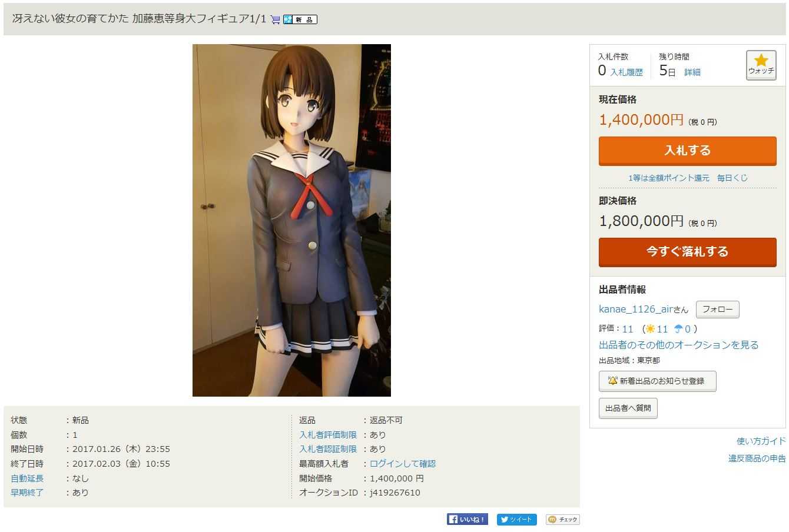Click the umbrella bad-rating icon
The height and width of the screenshot is (532, 789).
click(678, 329)
